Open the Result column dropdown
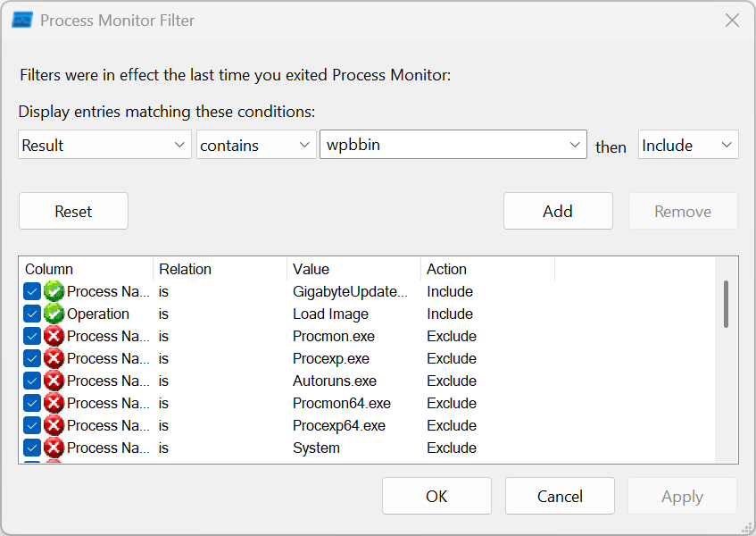756x536 pixels. pyautogui.click(x=104, y=145)
